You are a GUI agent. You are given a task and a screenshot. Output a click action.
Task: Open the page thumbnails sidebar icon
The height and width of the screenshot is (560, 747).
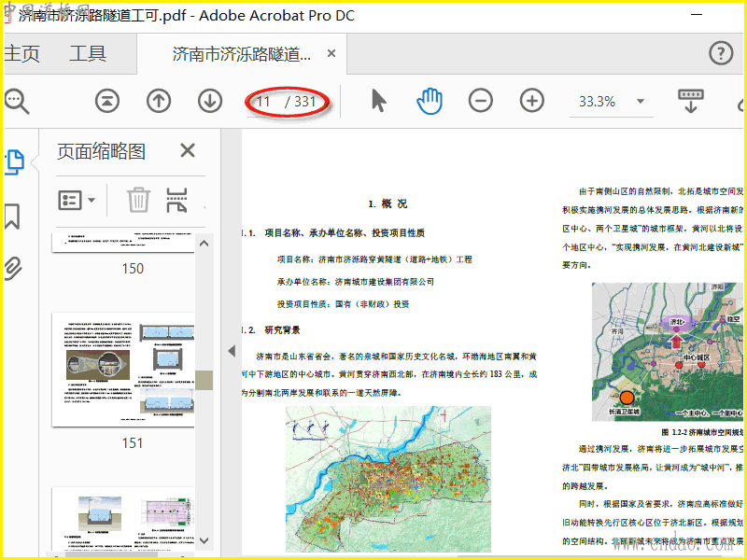(14, 162)
